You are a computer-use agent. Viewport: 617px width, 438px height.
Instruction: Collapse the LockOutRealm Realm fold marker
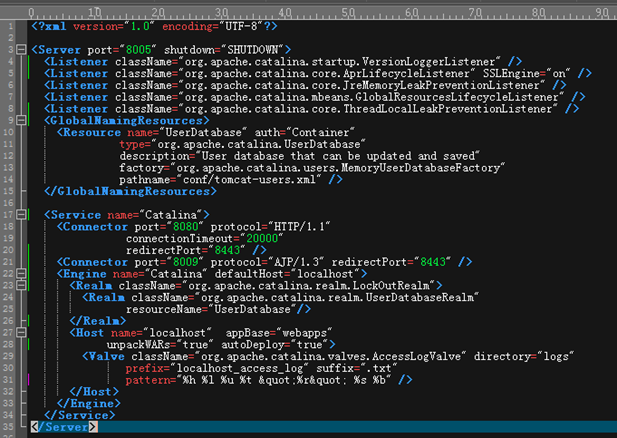pos(21,286)
